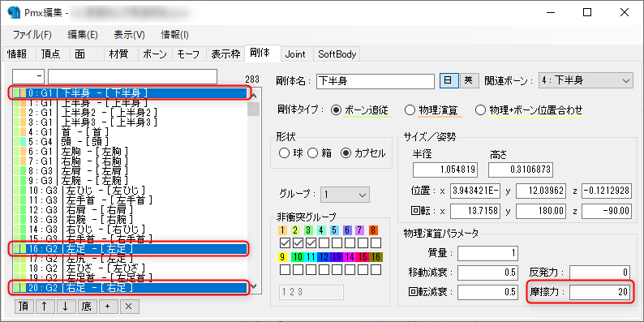Viewport: 644px width, 322px height.
Task: Click the 位置 x value field
Action: pos(475,191)
